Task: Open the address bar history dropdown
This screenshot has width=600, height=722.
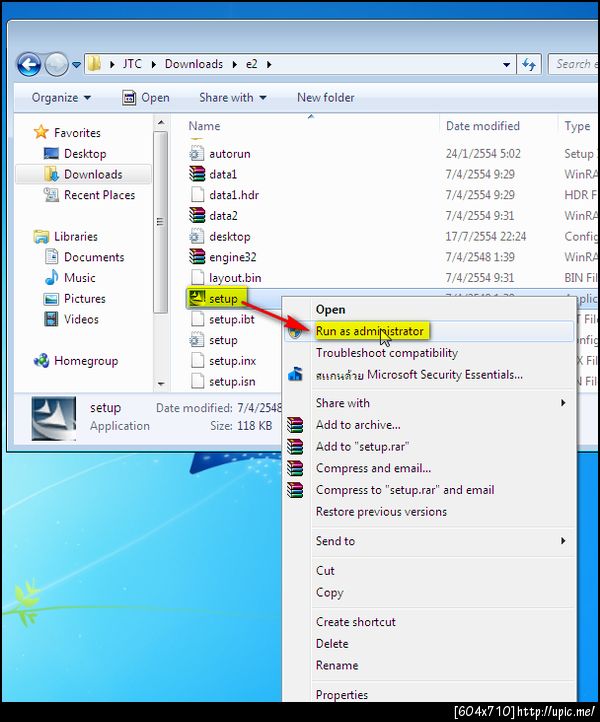Action: pos(507,64)
